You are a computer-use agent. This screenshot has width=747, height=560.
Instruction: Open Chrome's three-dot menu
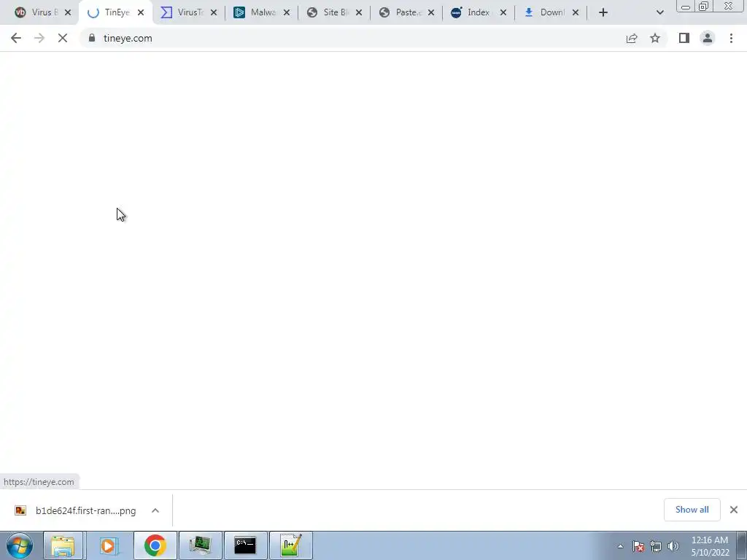[731, 38]
